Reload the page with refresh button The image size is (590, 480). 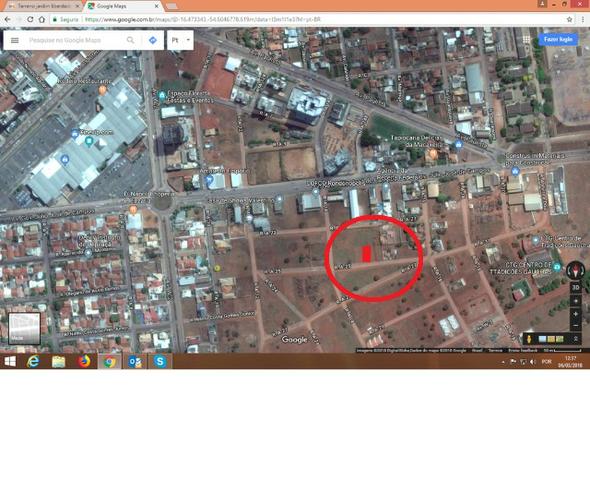30,19
